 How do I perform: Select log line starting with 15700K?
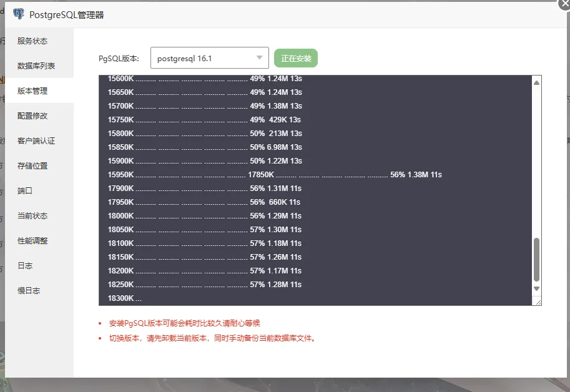(x=205, y=106)
